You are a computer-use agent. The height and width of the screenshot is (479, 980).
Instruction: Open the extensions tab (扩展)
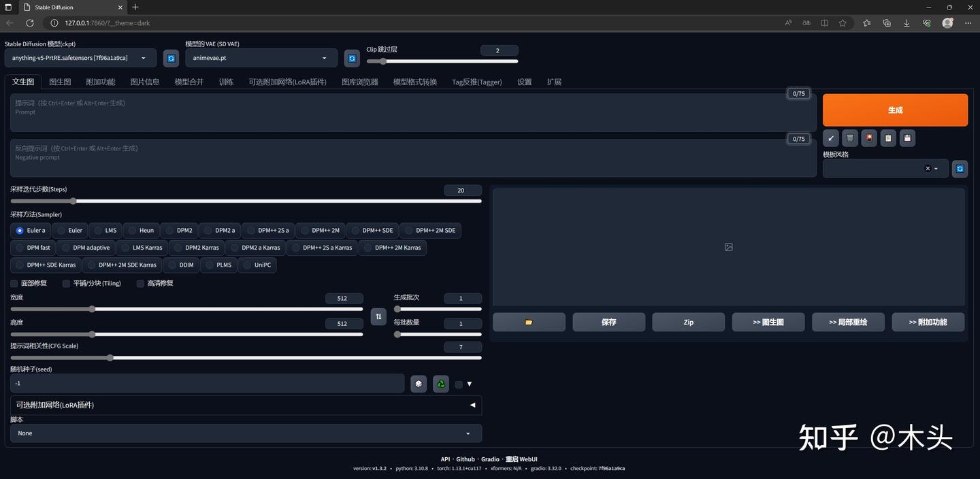(x=554, y=82)
